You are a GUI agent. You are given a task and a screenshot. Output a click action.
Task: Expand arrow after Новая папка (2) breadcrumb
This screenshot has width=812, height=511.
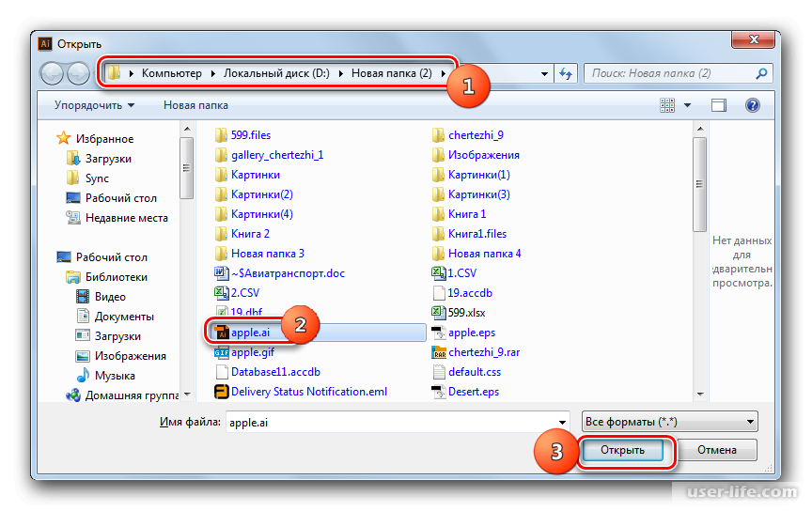pyautogui.click(x=444, y=73)
